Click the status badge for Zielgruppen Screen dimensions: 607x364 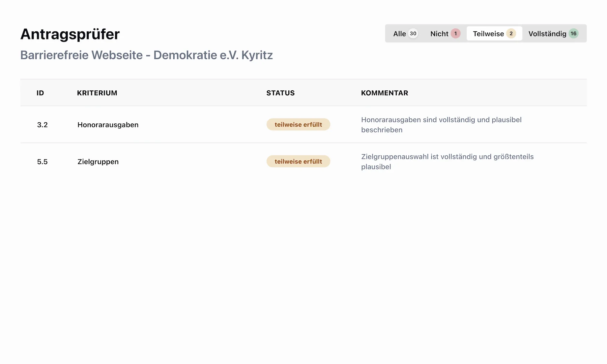point(298,161)
